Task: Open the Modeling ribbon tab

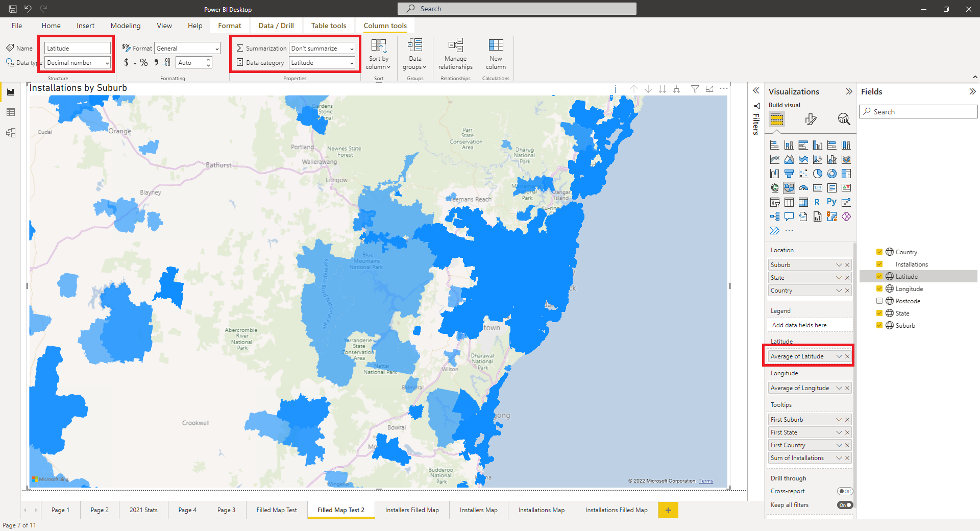Action: point(126,26)
